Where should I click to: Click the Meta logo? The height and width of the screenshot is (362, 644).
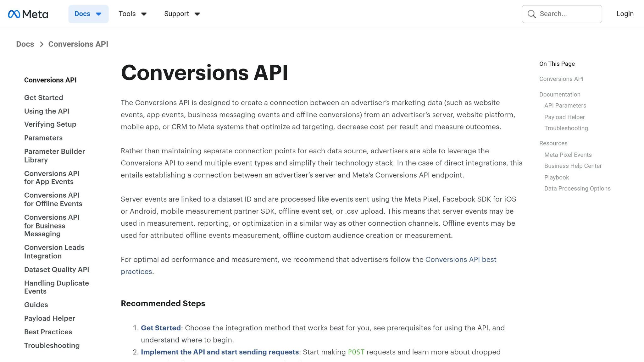[x=28, y=14]
